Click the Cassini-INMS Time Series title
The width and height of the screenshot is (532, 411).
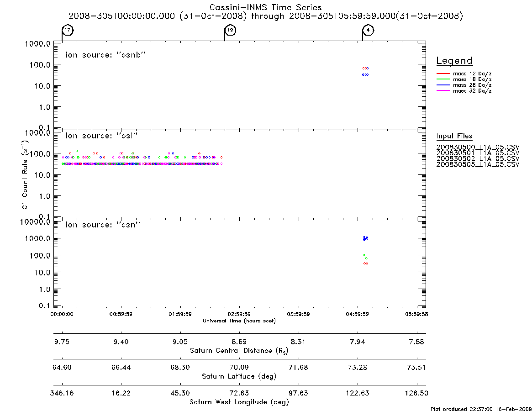click(x=266, y=7)
